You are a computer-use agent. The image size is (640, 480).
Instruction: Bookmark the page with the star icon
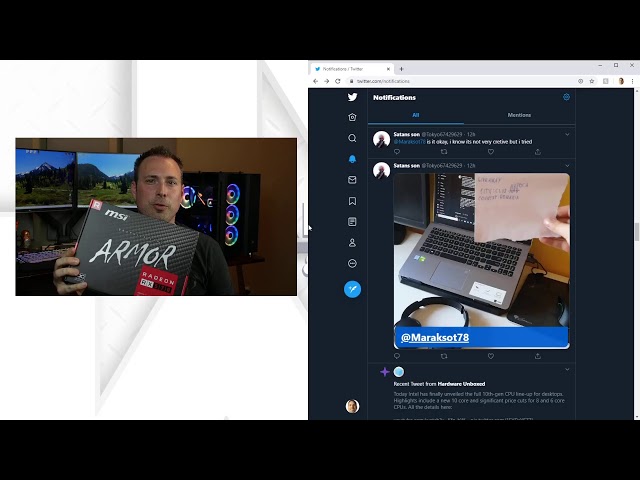point(592,81)
